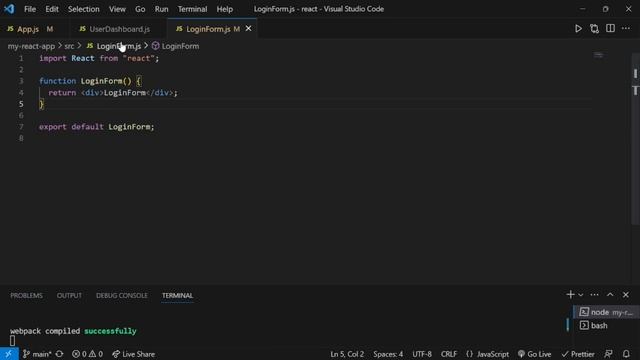
Task: Open the PROBLEMS panel tab
Action: [x=27, y=296]
